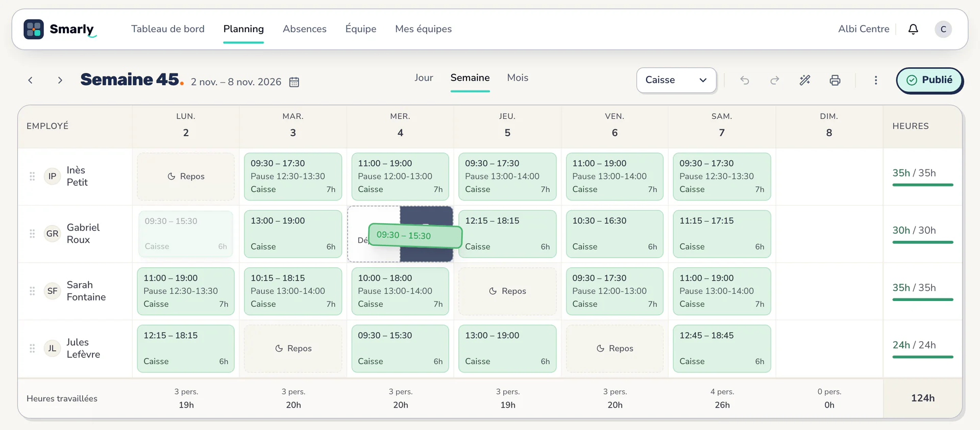
Task: Click the drag handle beside Inès Petit
Action: point(32,176)
